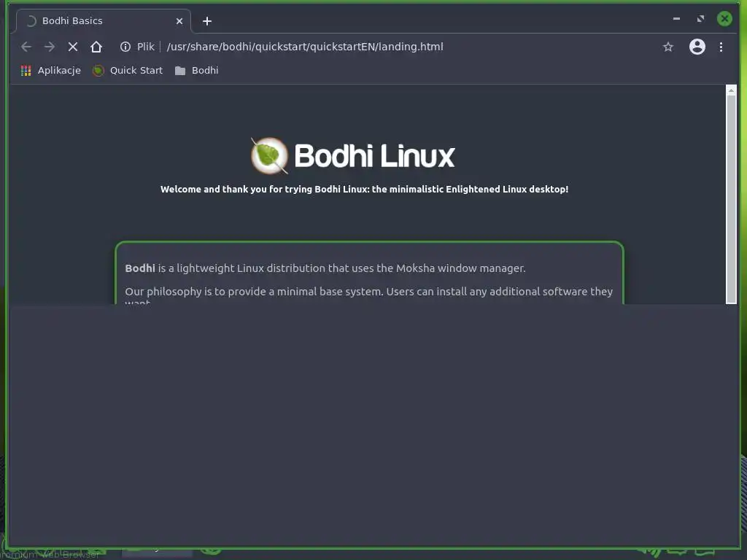
Task: Open the Chromium three-dot menu
Action: [721, 47]
